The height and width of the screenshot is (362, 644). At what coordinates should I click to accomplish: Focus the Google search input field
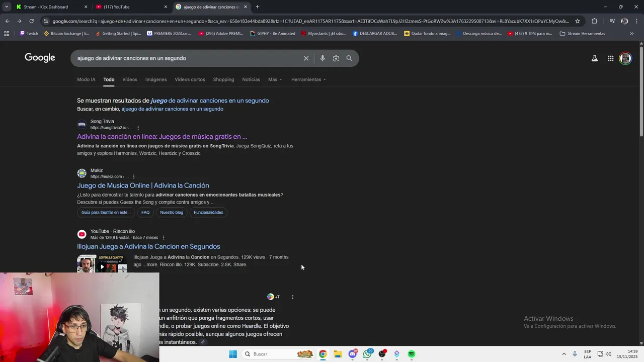tap(186, 58)
